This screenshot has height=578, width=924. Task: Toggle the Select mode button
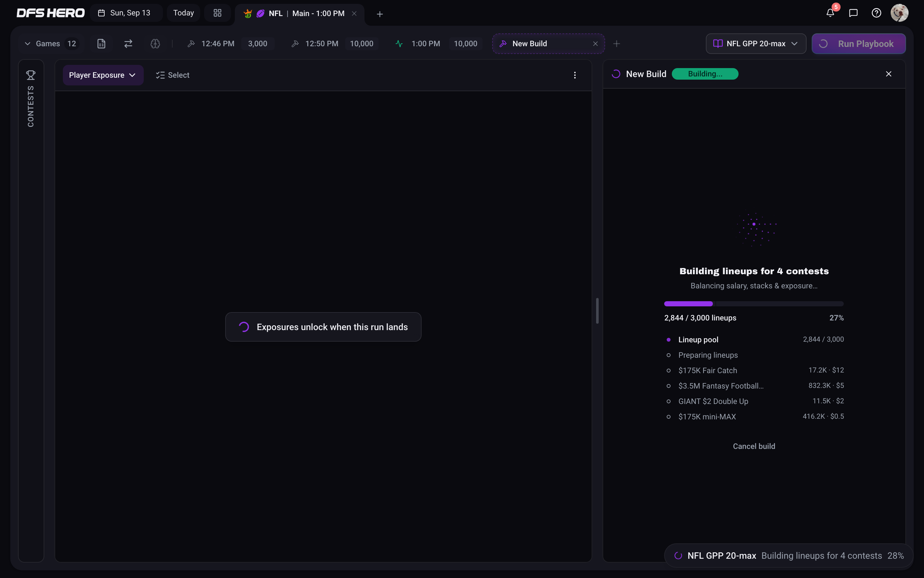click(173, 75)
